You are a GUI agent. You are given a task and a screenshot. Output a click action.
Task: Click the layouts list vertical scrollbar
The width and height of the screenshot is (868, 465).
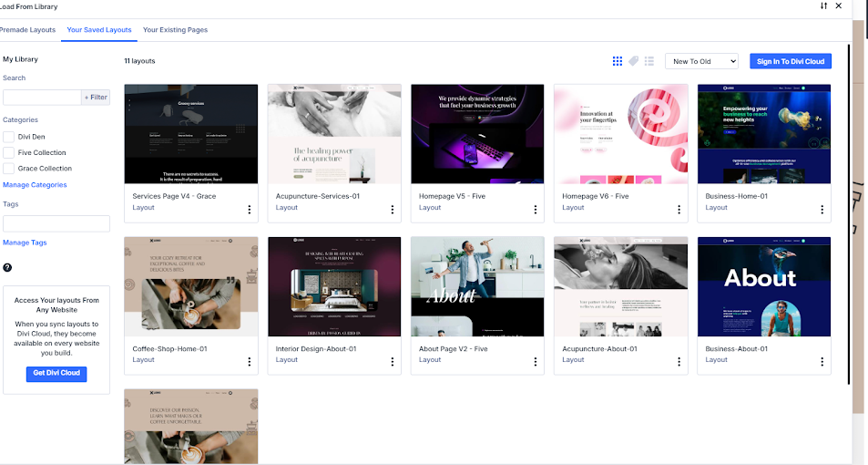(849, 214)
